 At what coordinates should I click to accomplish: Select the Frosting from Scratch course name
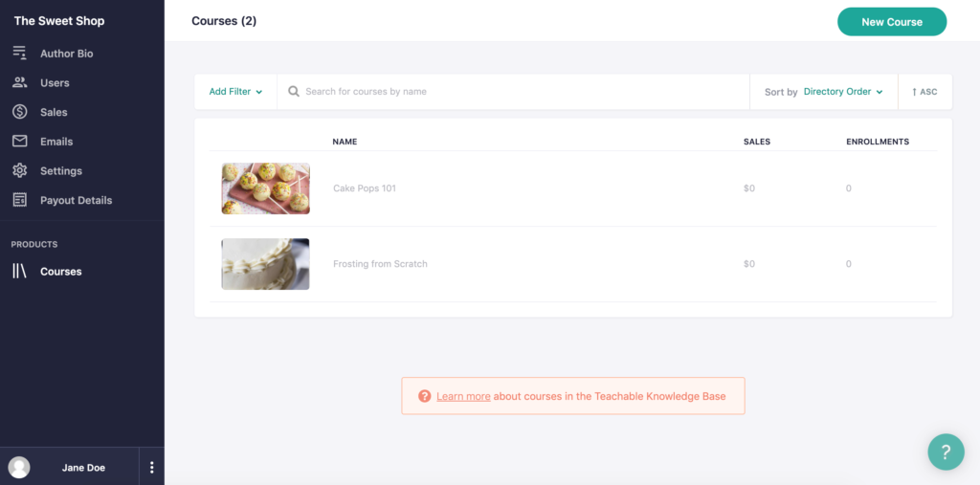(380, 264)
